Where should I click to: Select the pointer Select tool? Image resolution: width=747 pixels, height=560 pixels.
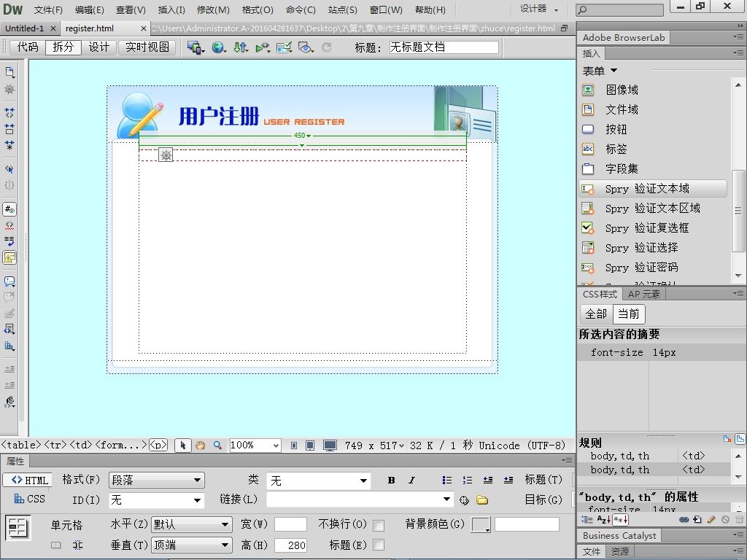pos(182,446)
